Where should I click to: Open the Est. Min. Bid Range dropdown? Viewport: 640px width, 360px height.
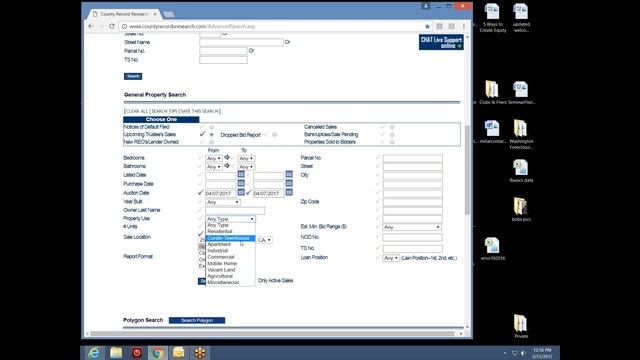click(x=412, y=227)
